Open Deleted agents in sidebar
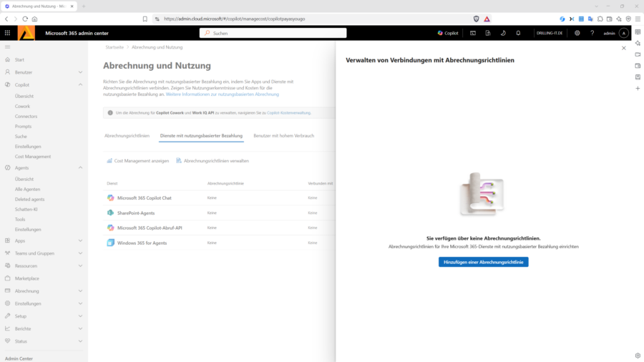This screenshot has height=362, width=644. pos(29,199)
